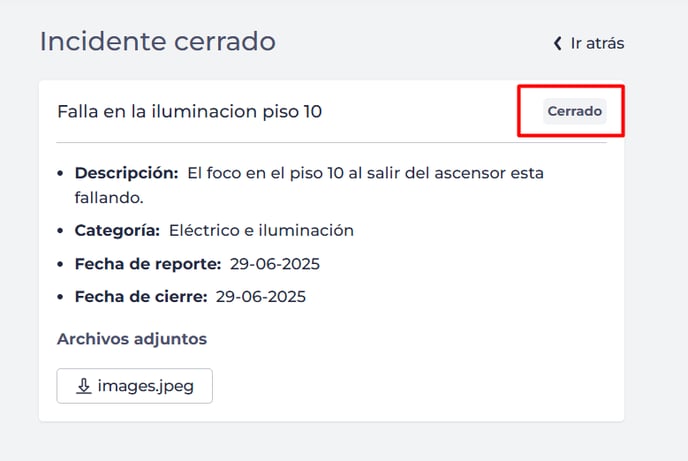Click the Eléctrico e iluminación category value
The height and width of the screenshot is (461, 688).
pos(261,230)
